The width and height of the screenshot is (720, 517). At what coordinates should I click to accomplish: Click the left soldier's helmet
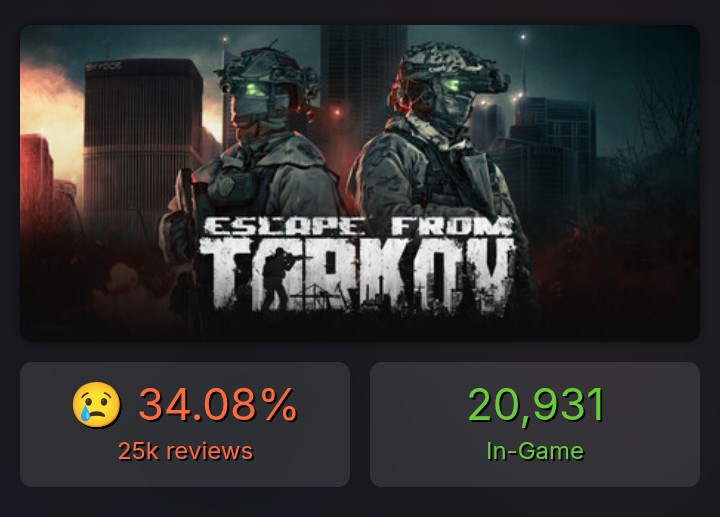(x=268, y=69)
